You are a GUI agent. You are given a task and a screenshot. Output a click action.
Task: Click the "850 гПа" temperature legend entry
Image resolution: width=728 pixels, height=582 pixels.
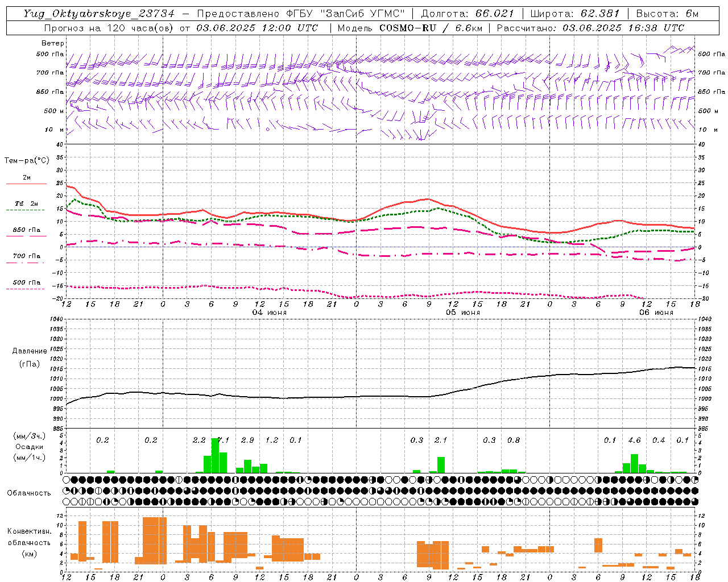27,230
